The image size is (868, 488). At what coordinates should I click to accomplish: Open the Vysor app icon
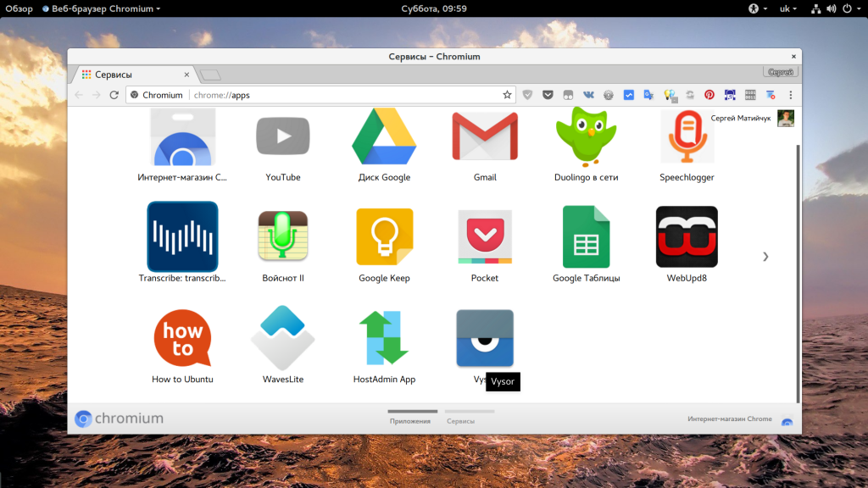[485, 338]
